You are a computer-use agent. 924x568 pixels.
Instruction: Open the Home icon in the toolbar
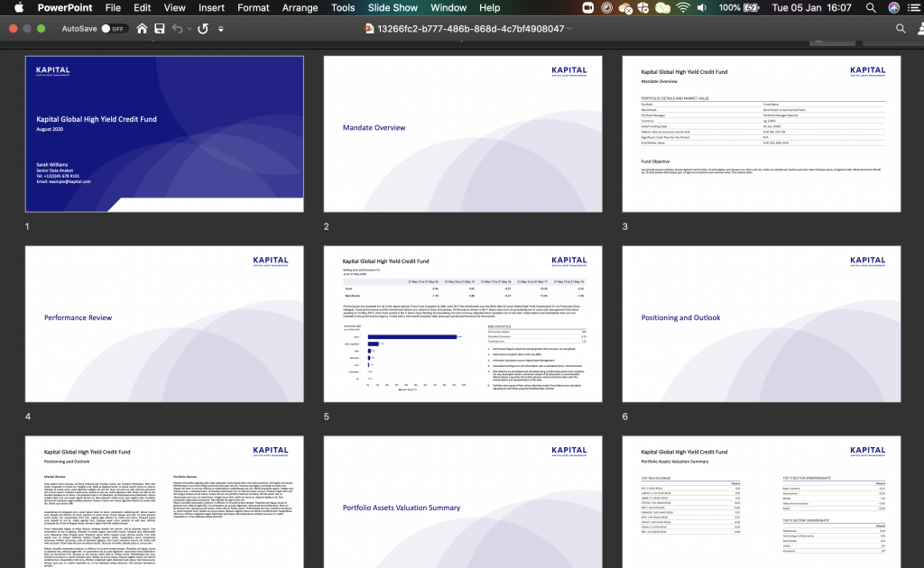[142, 28]
